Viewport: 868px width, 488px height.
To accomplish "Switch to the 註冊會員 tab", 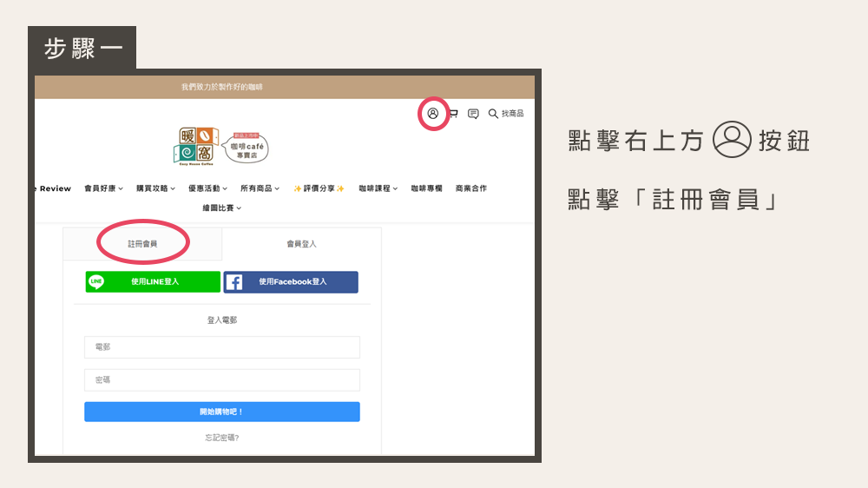I will 142,244.
